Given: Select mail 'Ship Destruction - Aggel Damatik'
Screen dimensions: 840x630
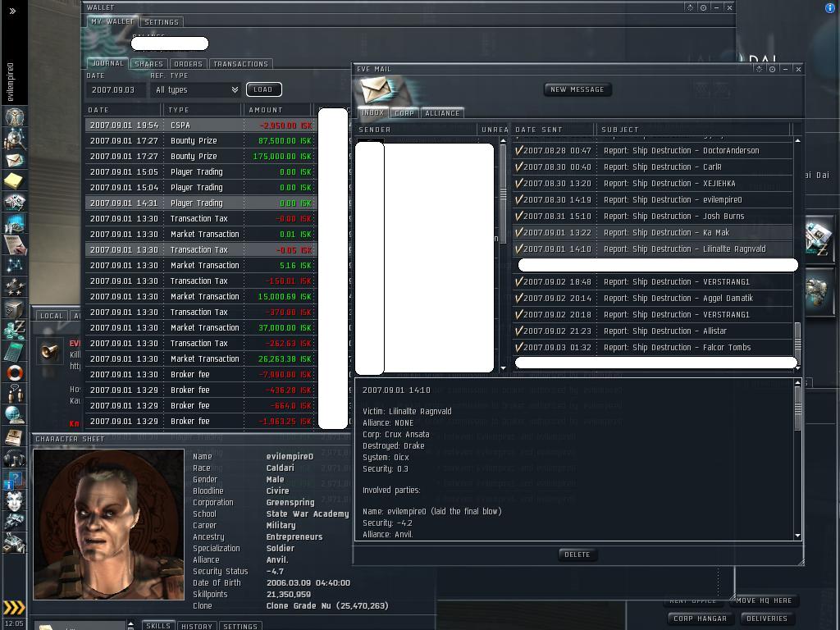Looking at the screenshot, I should (x=652, y=299).
